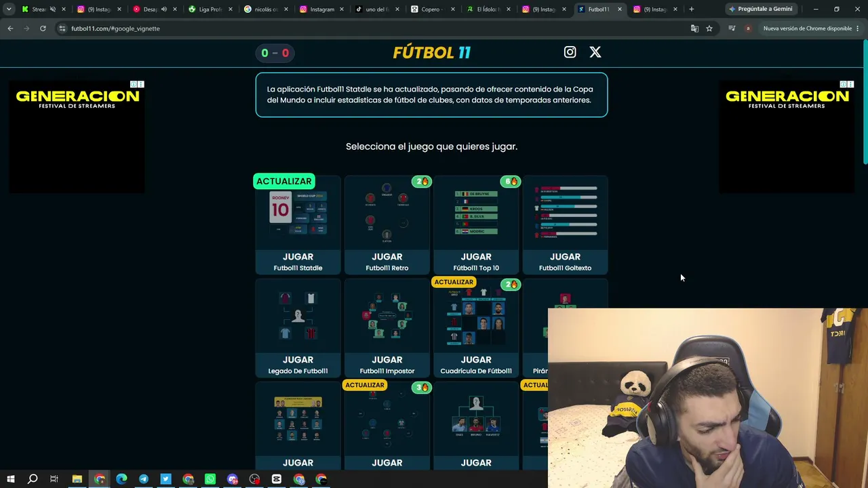Play Legado De Futbol11 via its JUGAR button
The width and height of the screenshot is (868, 488).
pos(298,360)
